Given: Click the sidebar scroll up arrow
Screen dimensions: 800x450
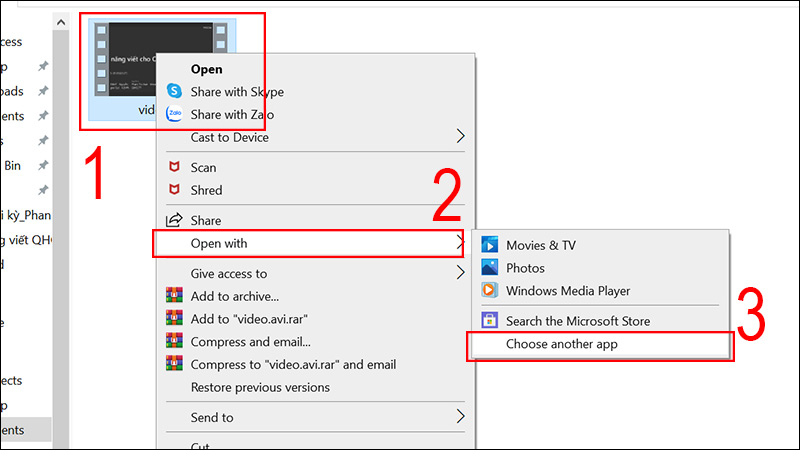Looking at the screenshot, I should point(61,22).
